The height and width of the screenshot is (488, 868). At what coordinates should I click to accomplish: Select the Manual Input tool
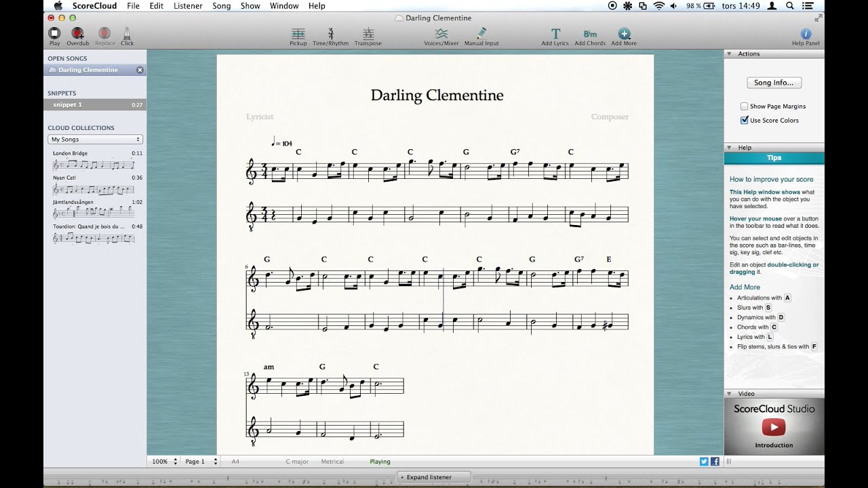481,37
